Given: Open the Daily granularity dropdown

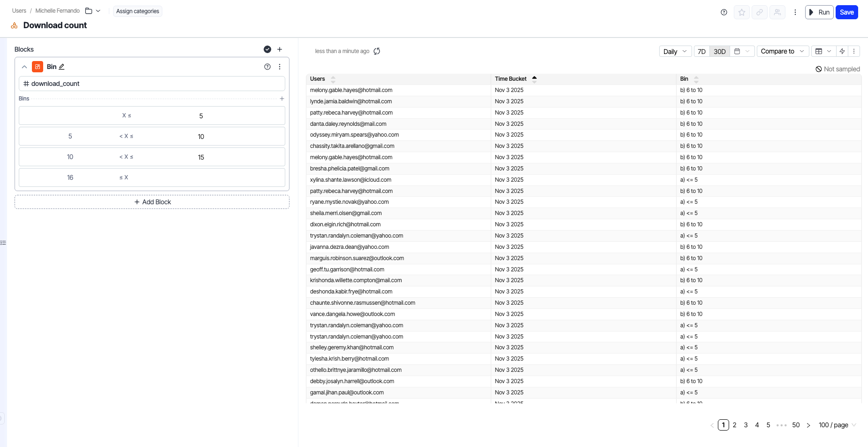Looking at the screenshot, I should (675, 51).
